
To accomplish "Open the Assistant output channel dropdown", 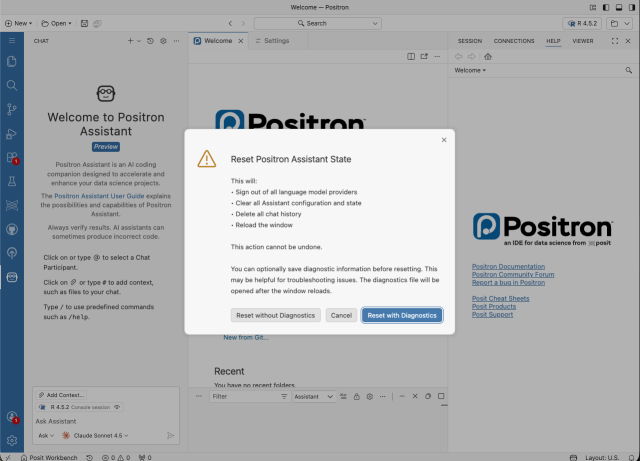I will (x=314, y=396).
